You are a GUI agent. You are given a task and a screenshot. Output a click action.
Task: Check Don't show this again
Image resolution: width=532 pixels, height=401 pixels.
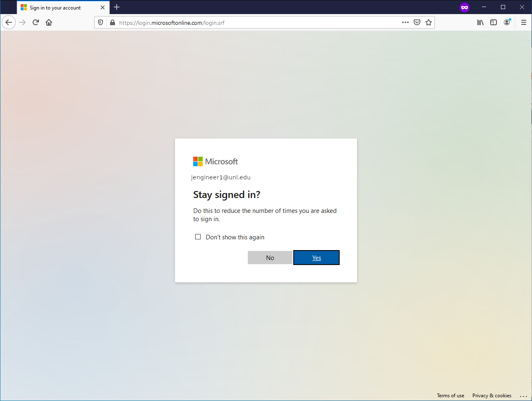click(x=198, y=237)
